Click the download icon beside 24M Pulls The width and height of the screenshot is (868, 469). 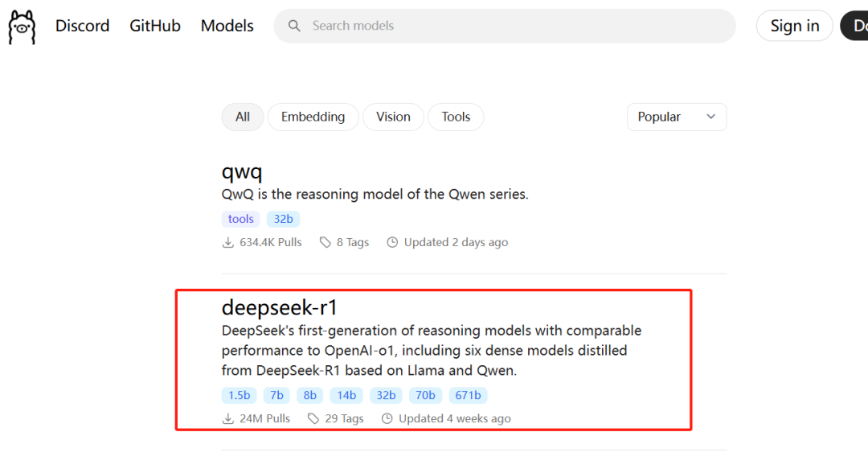click(x=227, y=418)
